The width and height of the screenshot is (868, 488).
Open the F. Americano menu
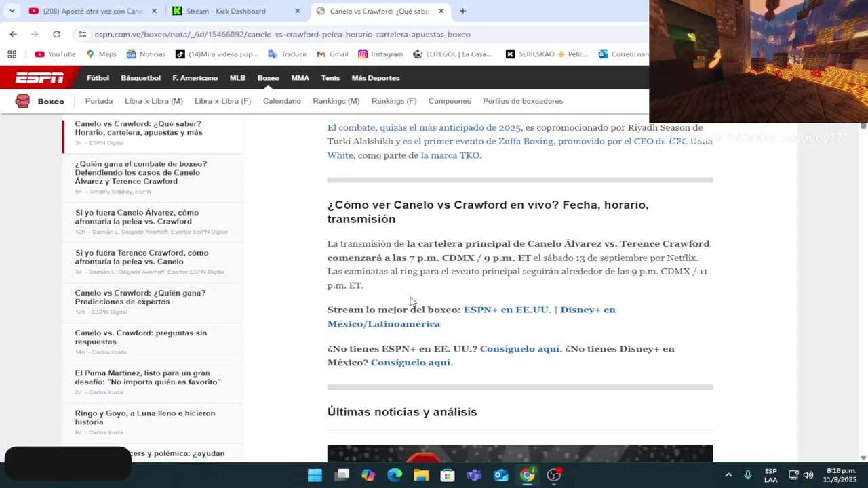coord(195,78)
